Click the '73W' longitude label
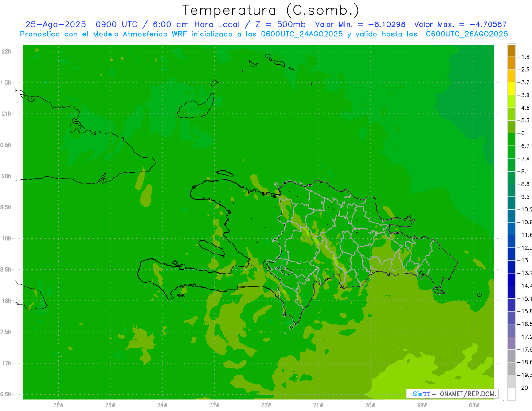This screenshot has width=532, height=411. pyautogui.click(x=214, y=405)
